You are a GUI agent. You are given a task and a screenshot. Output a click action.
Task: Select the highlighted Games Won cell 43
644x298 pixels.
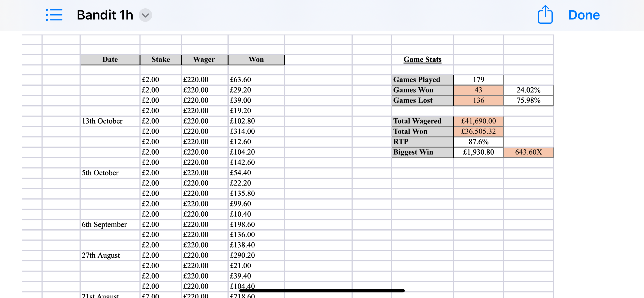tap(478, 90)
